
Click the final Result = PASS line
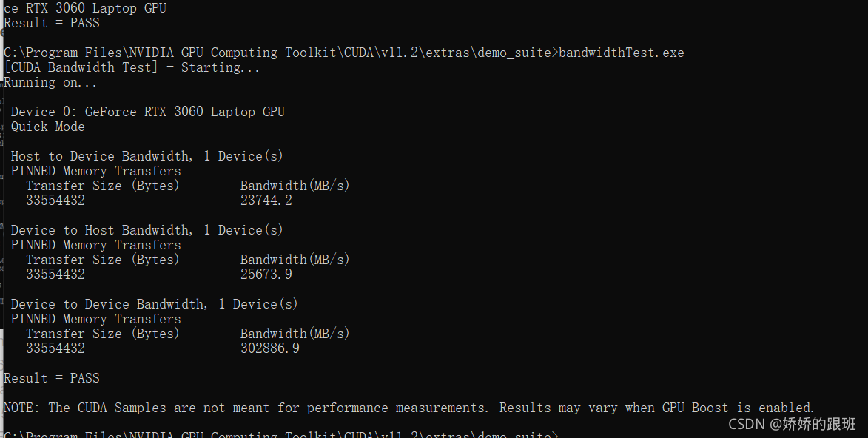[52, 377]
